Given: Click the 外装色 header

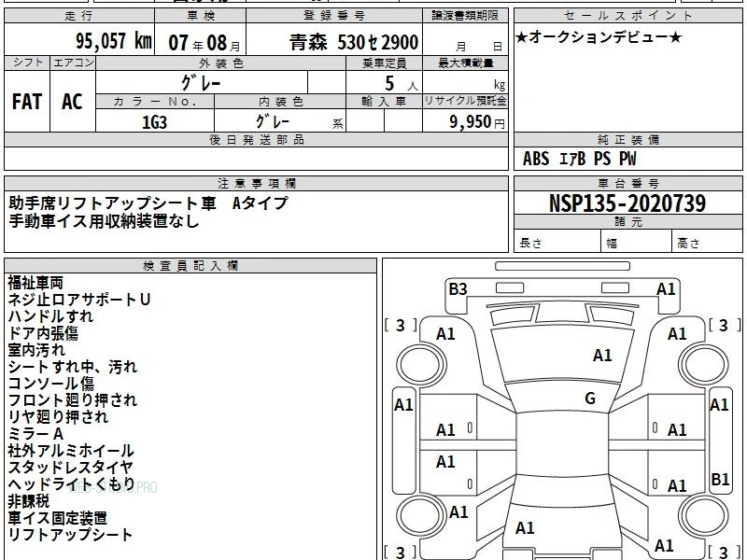Looking at the screenshot, I should (x=221, y=63).
